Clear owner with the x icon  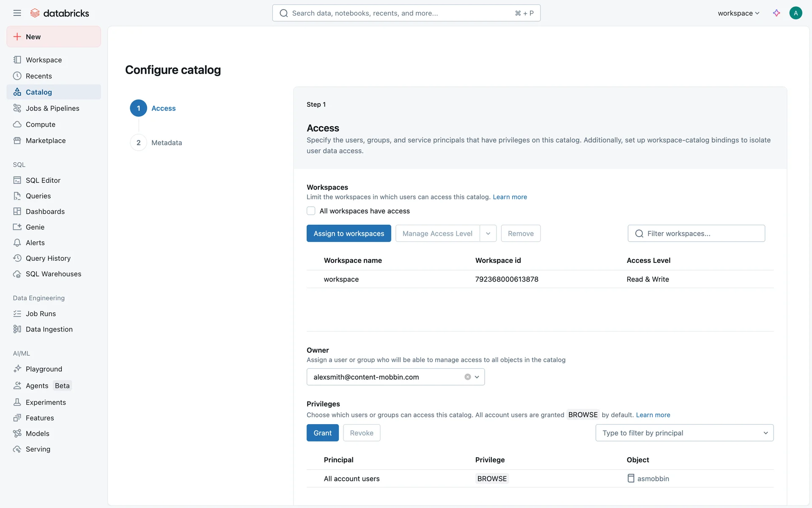(467, 377)
